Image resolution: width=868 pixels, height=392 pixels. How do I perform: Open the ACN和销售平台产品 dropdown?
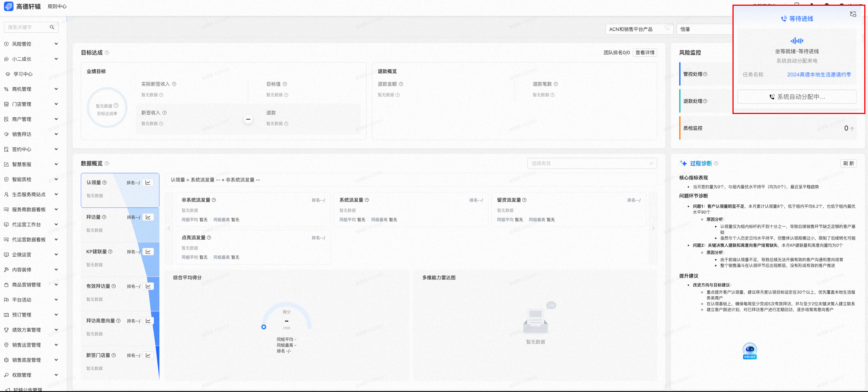click(639, 29)
